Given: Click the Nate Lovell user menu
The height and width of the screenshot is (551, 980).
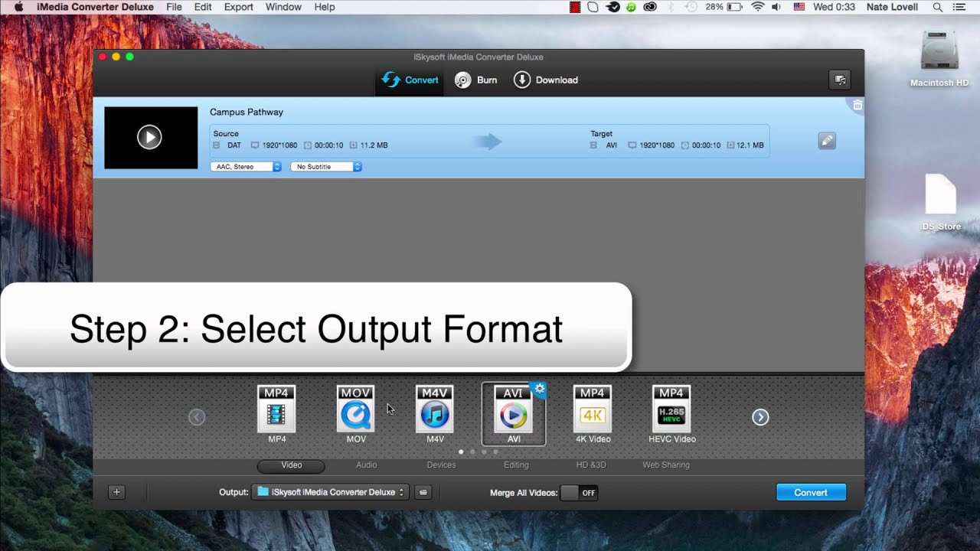Looking at the screenshot, I should pyautogui.click(x=893, y=7).
